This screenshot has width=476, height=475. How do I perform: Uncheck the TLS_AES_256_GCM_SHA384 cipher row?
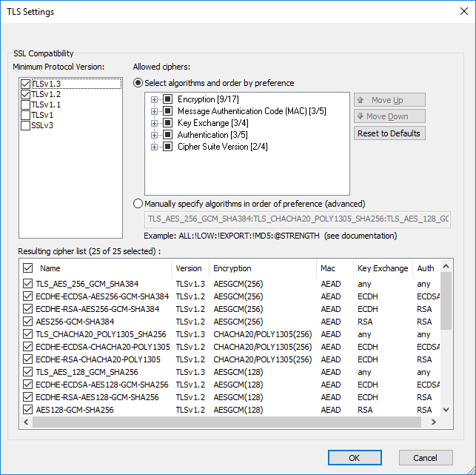28,284
